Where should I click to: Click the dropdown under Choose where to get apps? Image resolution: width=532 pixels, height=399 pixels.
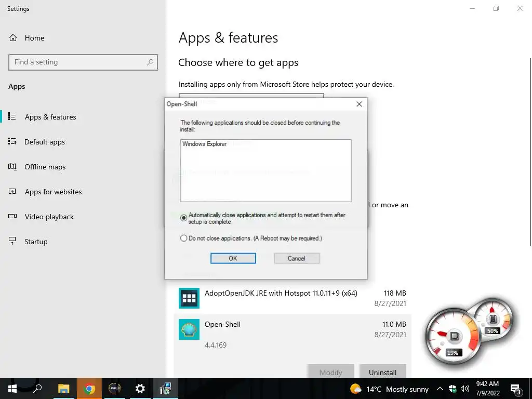point(251,96)
